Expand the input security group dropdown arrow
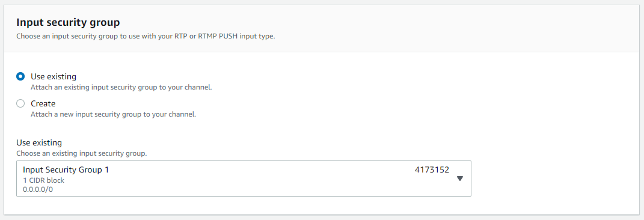This screenshot has width=644, height=220. (x=460, y=179)
